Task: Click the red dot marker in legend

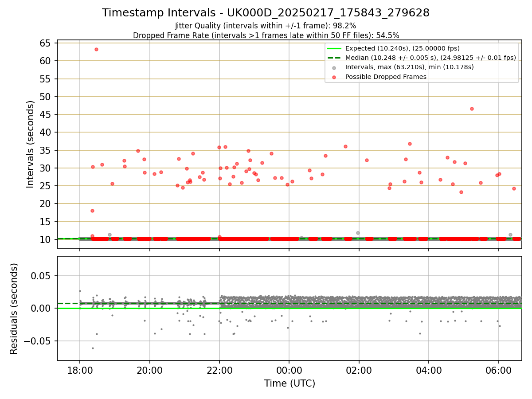Action: (334, 77)
